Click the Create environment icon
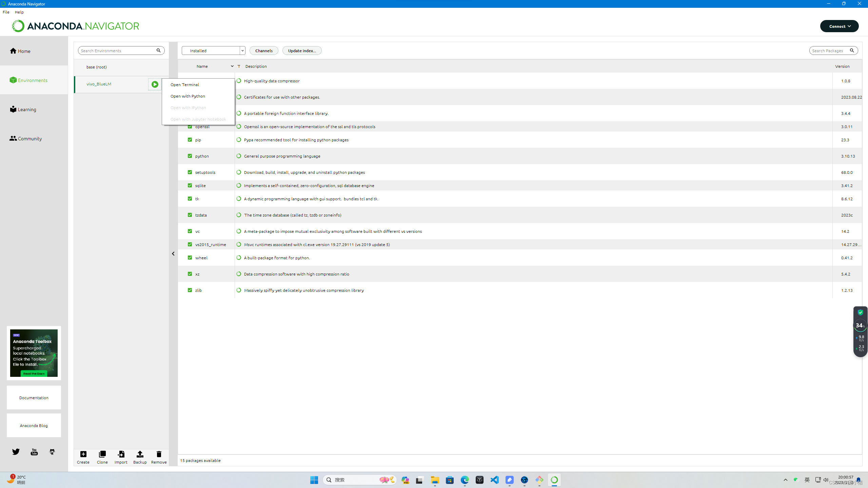Screen dimensions: 868x488 click(x=83, y=454)
